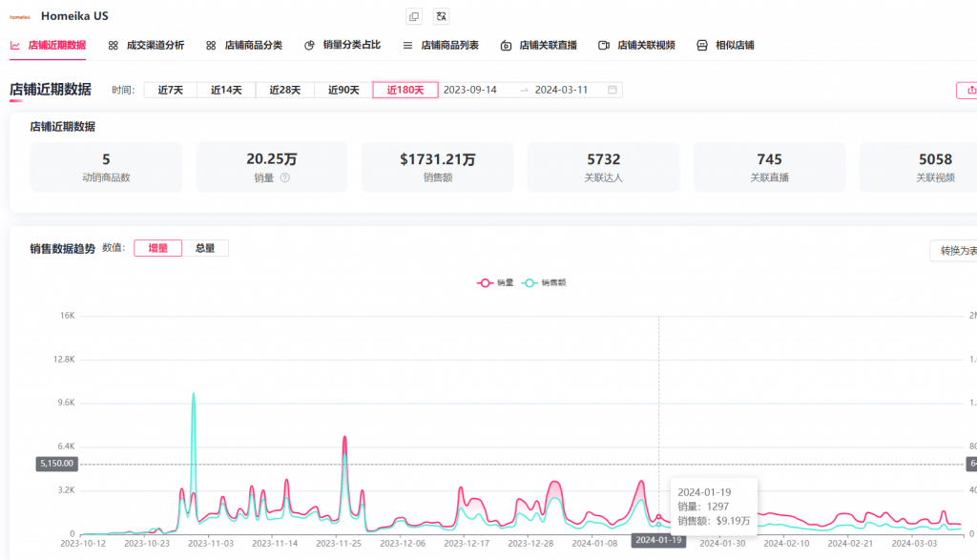Open the 店铺关联直播 tab
Image resolution: width=977 pixels, height=560 pixels.
tap(538, 45)
